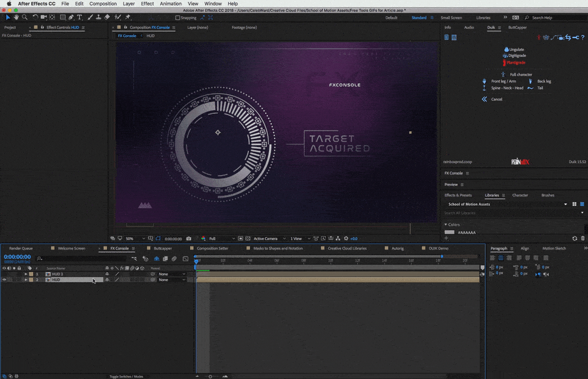Select the Rotation tool
The height and width of the screenshot is (379, 588).
click(35, 18)
